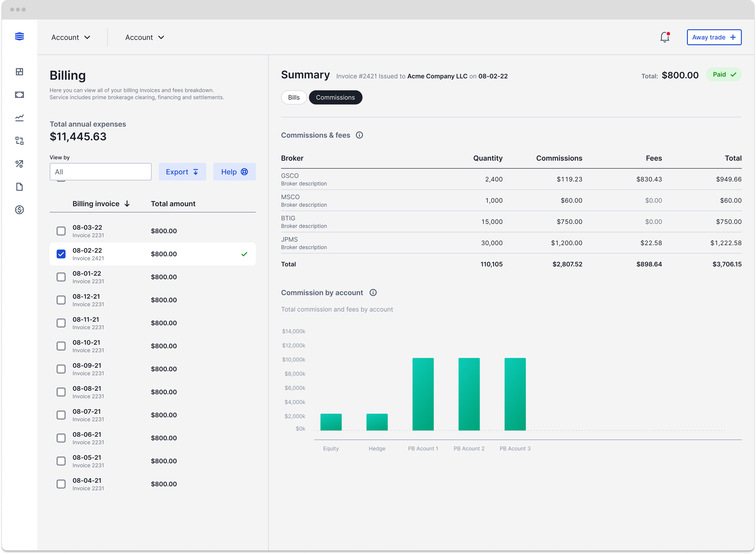Screen dimensions: 756x554
Task: Open the document page icon in sidebar
Action: coord(19,187)
